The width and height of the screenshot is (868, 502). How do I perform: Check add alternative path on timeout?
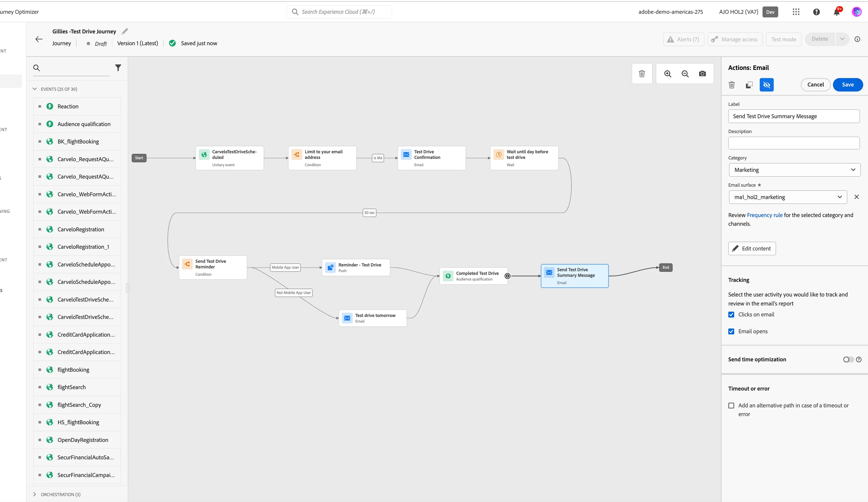pyautogui.click(x=731, y=405)
